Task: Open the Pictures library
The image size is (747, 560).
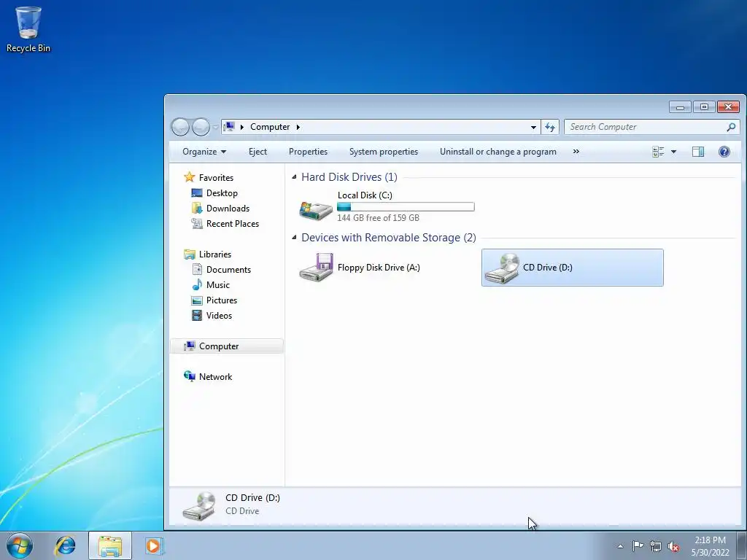Action: [x=222, y=300]
